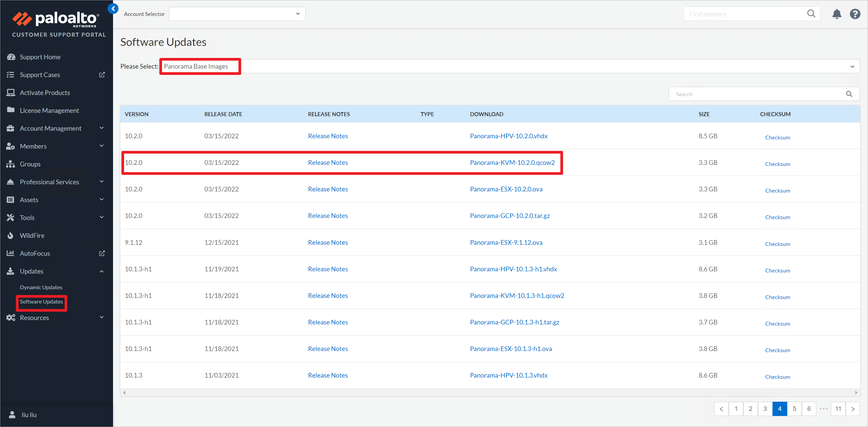
Task: Open Activate Products menu item
Action: pyautogui.click(x=45, y=92)
